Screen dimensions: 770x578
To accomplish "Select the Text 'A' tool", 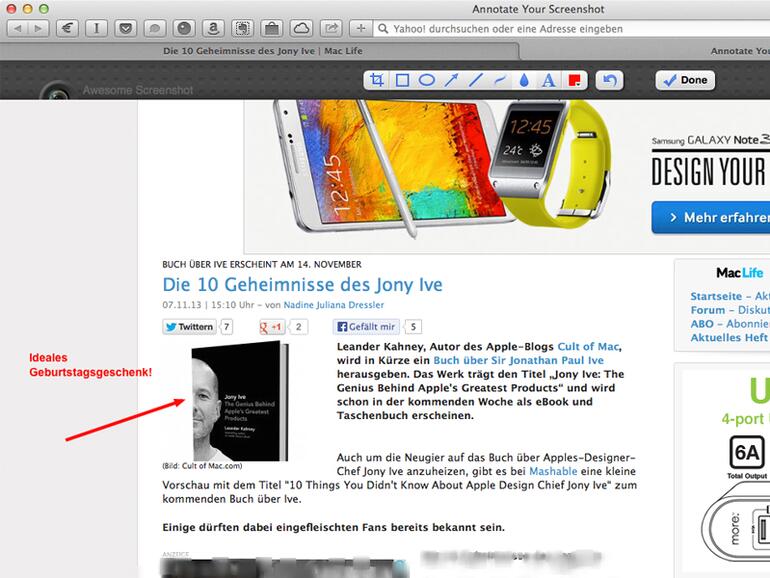I will (x=549, y=80).
